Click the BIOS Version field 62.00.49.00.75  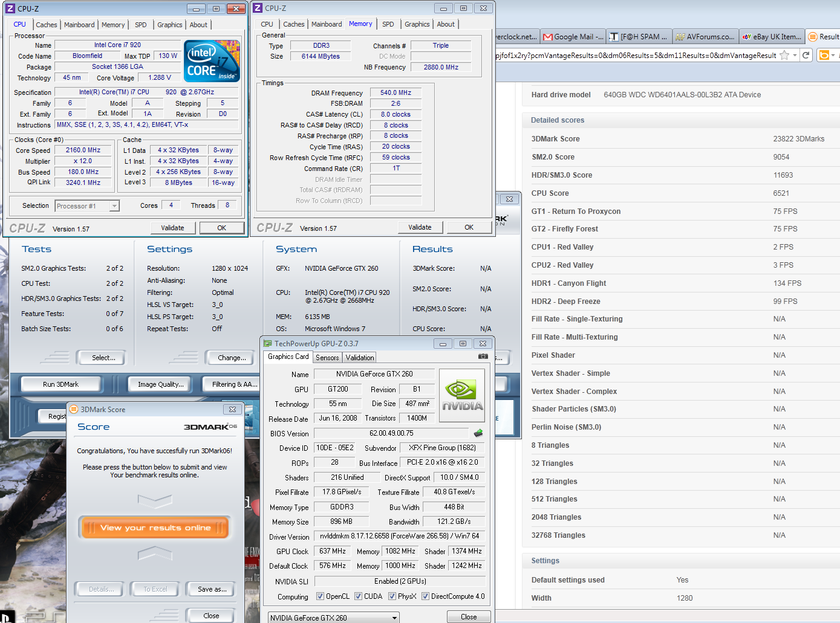391,433
